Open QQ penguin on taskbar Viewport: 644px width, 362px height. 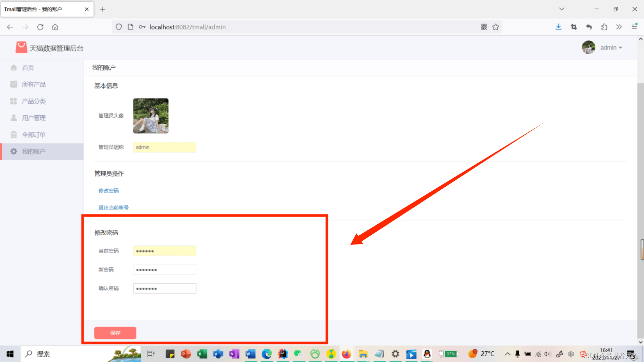[x=427, y=354]
